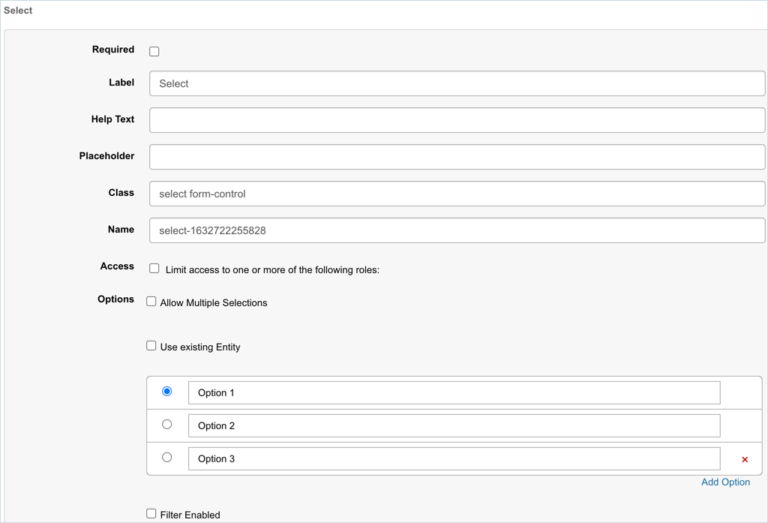
Task: Click the Option 2 text field
Action: 454,426
